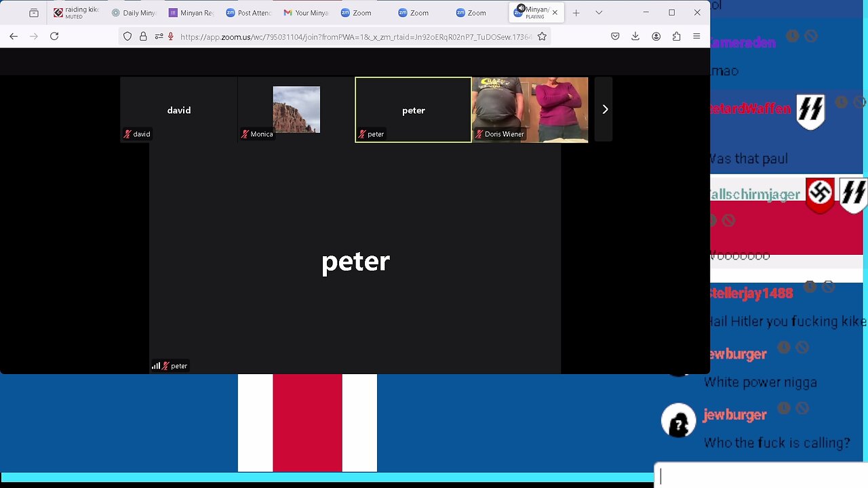Go back one page in browser
This screenshot has height=488, width=868.
[14, 37]
